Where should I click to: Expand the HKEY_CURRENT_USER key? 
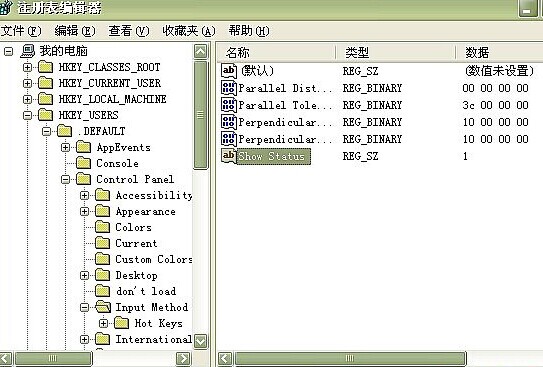pos(27,83)
